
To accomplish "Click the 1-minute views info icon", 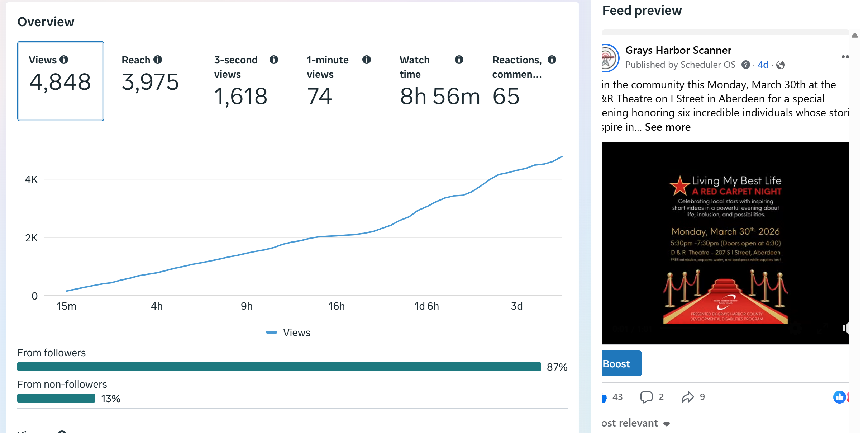I will pos(366,60).
